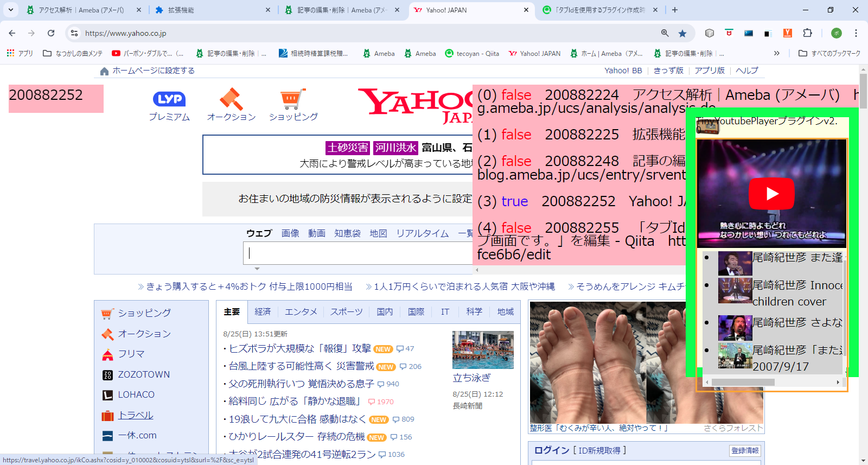Open the Yahoo! BB link
868x465 pixels.
coord(623,71)
